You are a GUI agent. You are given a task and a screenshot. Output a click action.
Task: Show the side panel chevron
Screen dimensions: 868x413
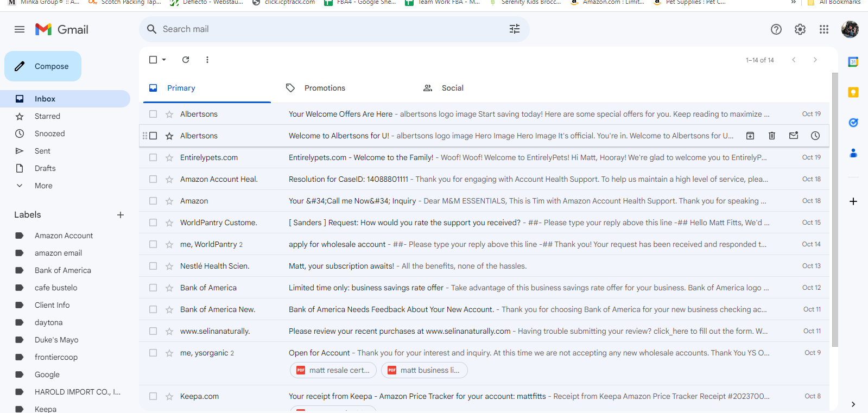click(x=853, y=404)
